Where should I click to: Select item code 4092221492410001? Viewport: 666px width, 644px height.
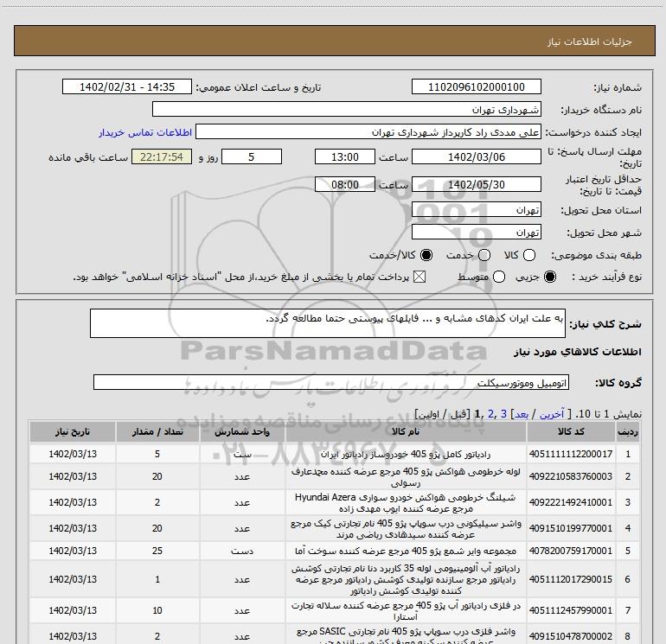tap(571, 502)
